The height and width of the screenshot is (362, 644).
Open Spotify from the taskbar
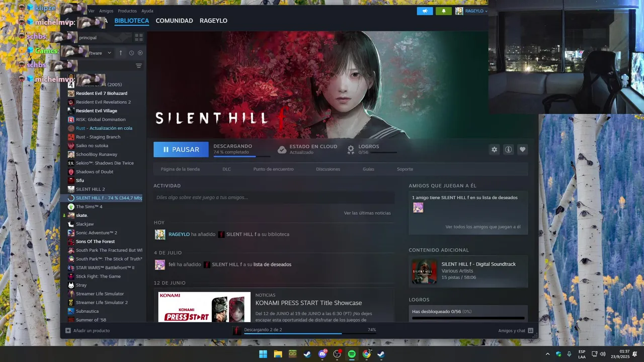[x=352, y=354]
